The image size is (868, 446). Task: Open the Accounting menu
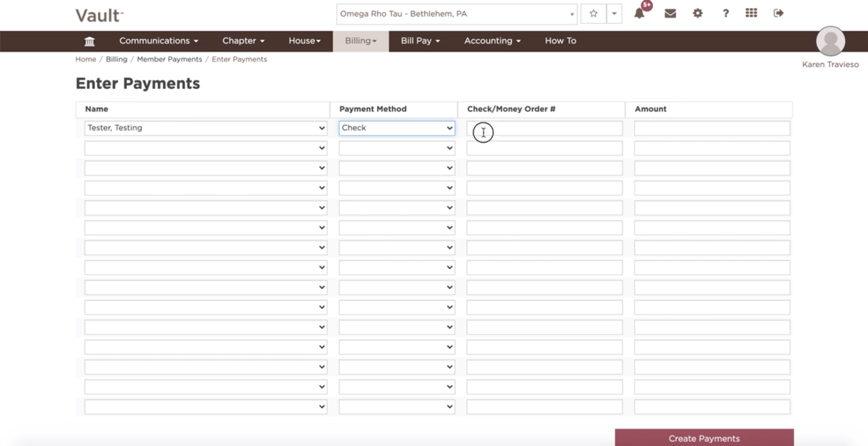pyautogui.click(x=492, y=41)
